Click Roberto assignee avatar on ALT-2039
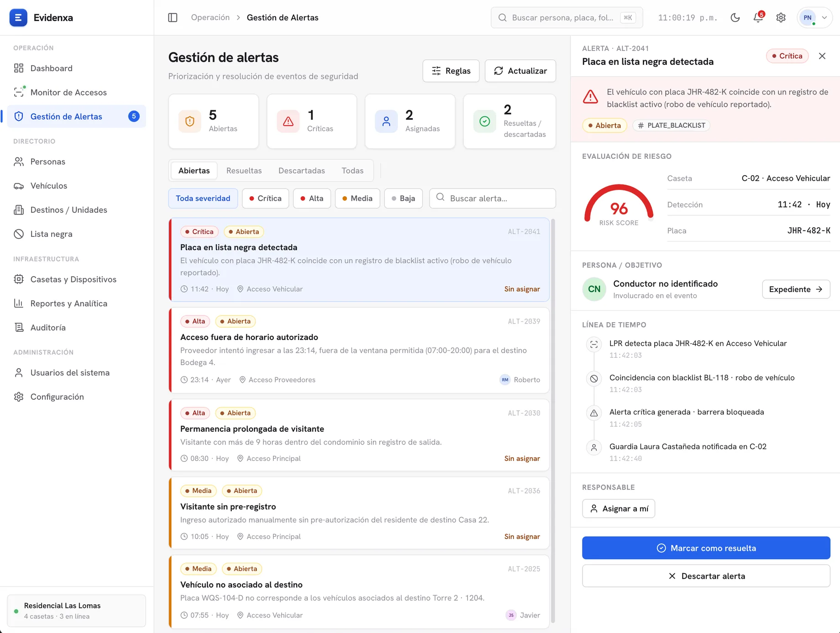 click(x=505, y=380)
